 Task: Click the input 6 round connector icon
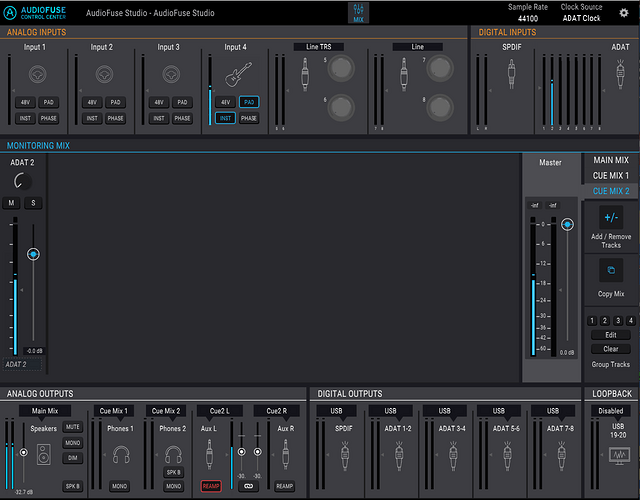341,107
